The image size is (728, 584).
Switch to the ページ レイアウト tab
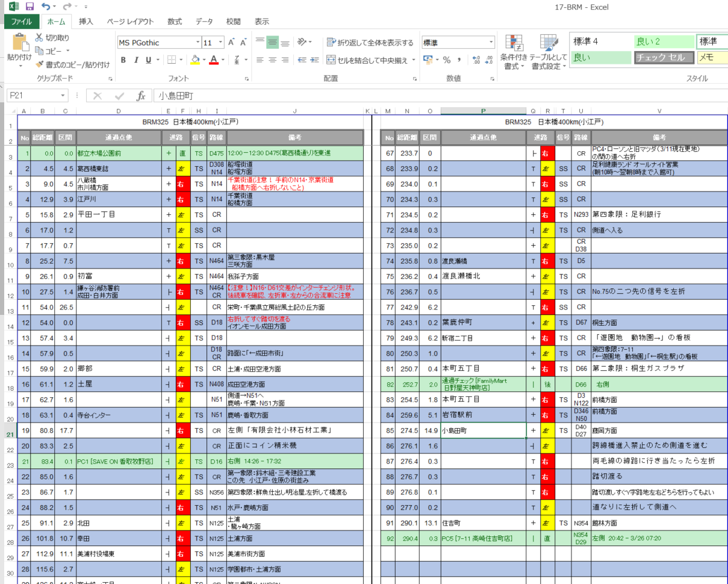(x=130, y=22)
